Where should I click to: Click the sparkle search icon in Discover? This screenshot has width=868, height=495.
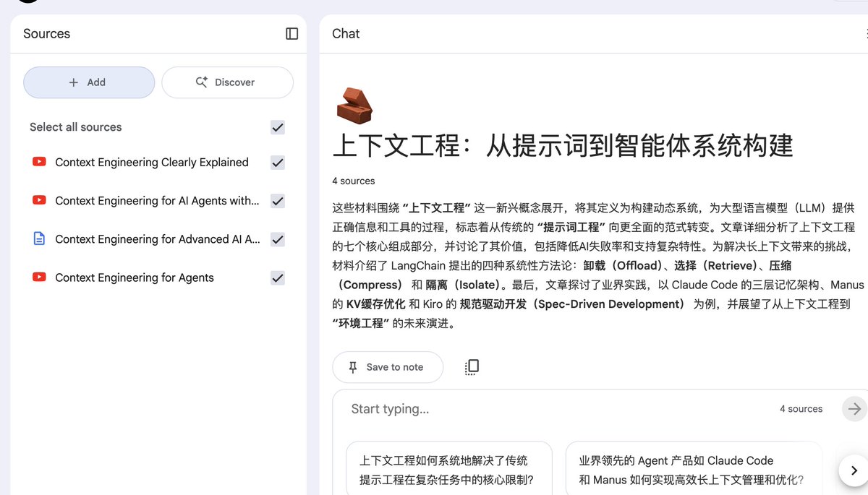[202, 82]
